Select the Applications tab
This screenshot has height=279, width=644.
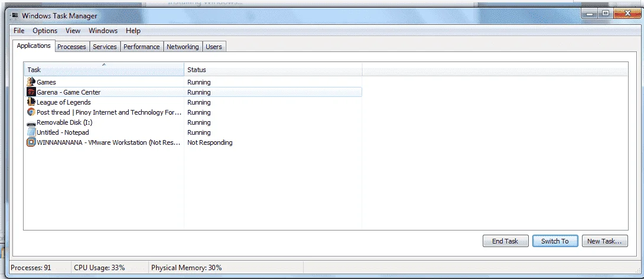coord(34,46)
